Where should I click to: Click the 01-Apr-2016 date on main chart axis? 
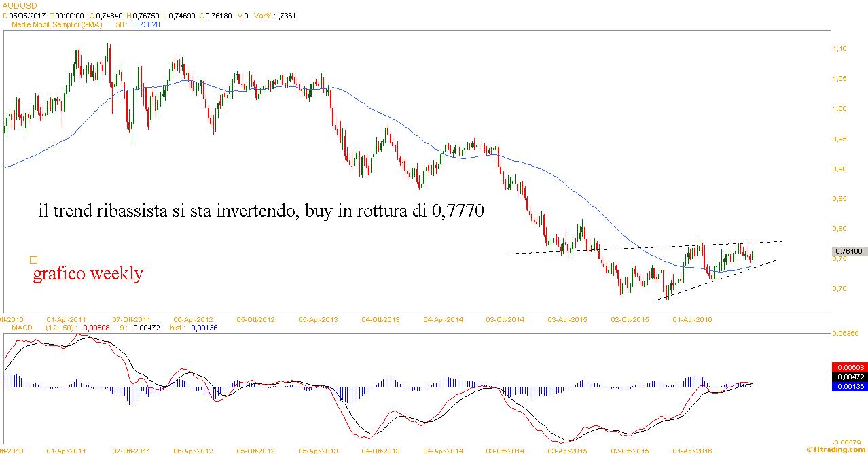click(x=691, y=319)
